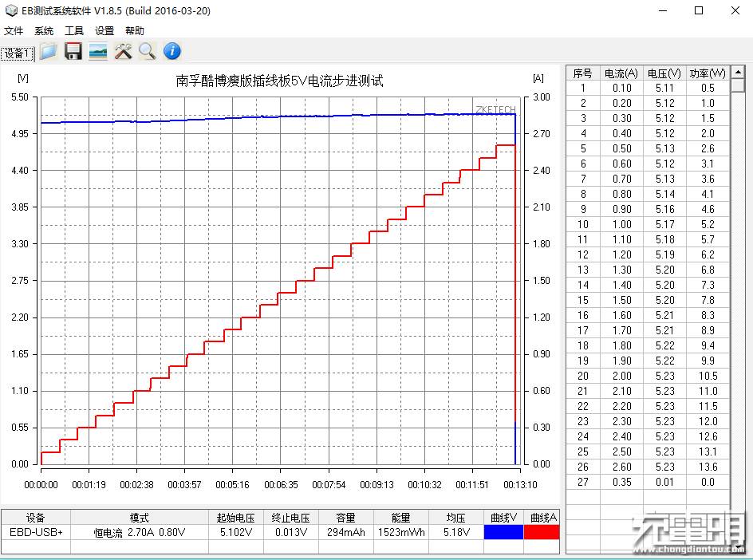Select row 10 with current 1.00
Viewport: 753px width, 560px height.
(x=648, y=224)
